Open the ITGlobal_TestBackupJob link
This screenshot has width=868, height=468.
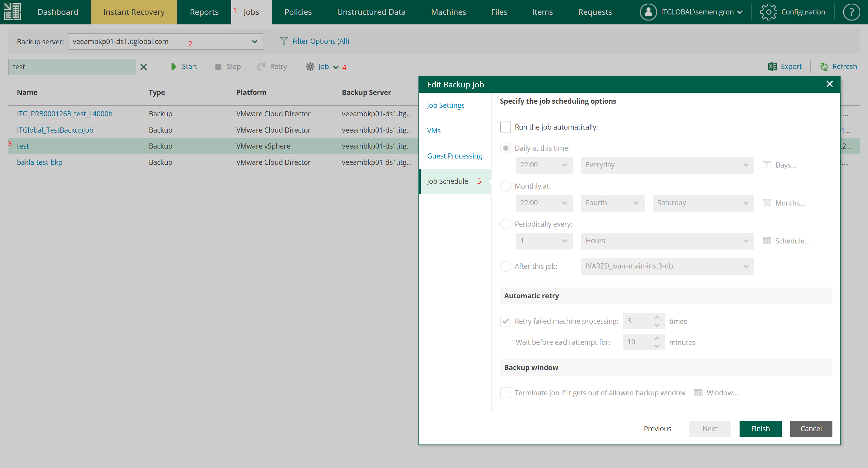coord(55,130)
